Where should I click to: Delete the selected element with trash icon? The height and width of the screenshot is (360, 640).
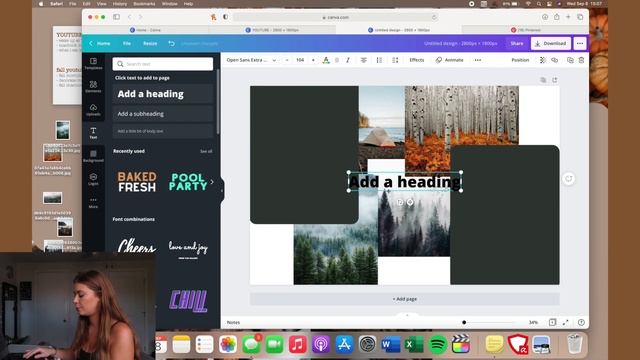(x=581, y=60)
